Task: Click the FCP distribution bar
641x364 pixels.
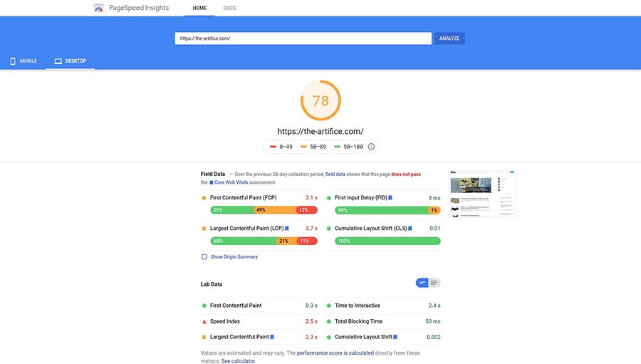Action: (264, 210)
